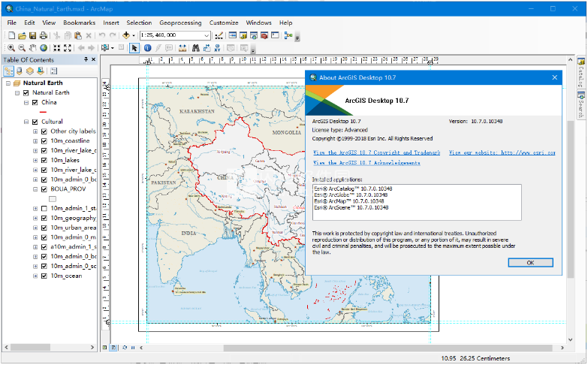The width and height of the screenshot is (588, 365).
Task: Paste from clipboard in Standard toolbar
Action: tap(77, 35)
